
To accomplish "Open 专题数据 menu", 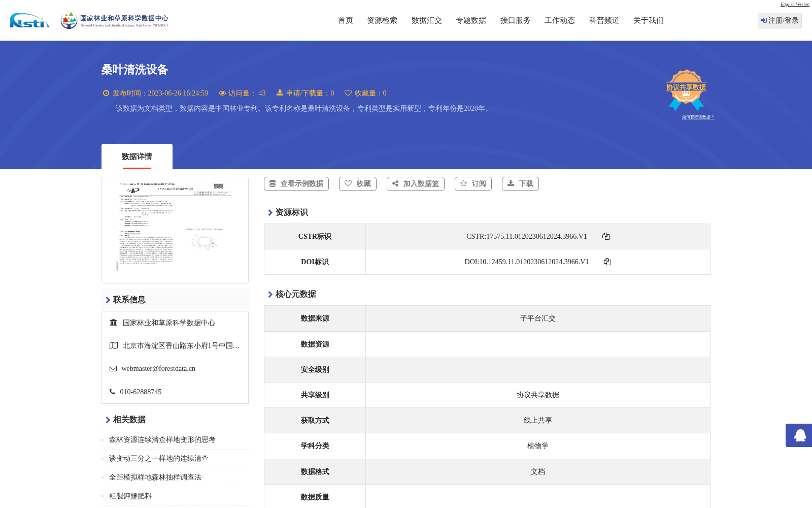I will [x=471, y=20].
